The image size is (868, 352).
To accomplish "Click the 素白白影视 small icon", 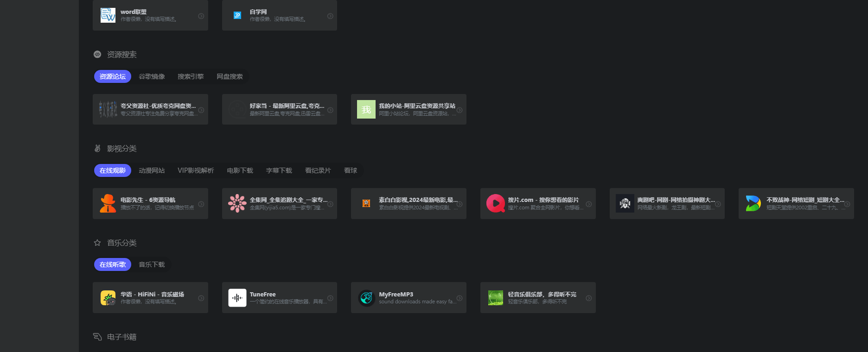I will (366, 203).
